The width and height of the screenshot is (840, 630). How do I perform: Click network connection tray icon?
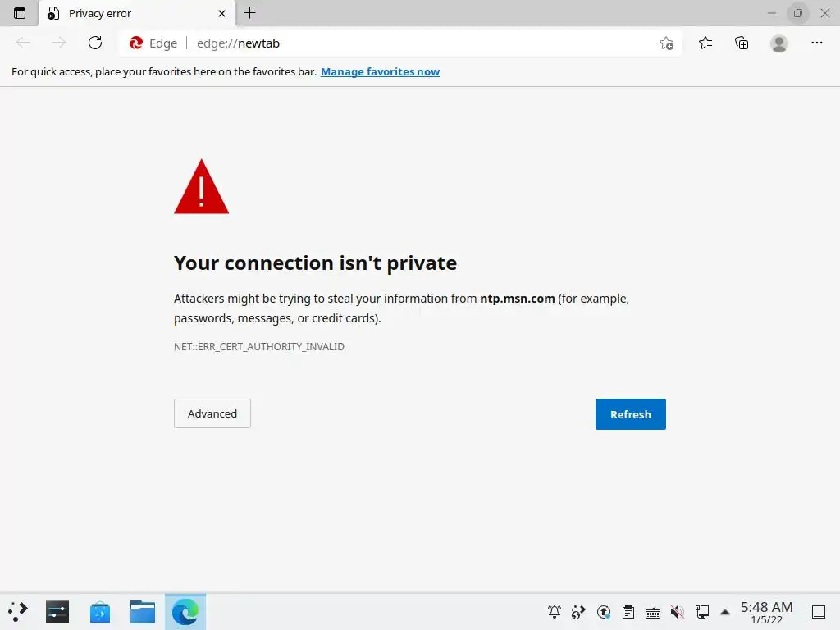(702, 612)
